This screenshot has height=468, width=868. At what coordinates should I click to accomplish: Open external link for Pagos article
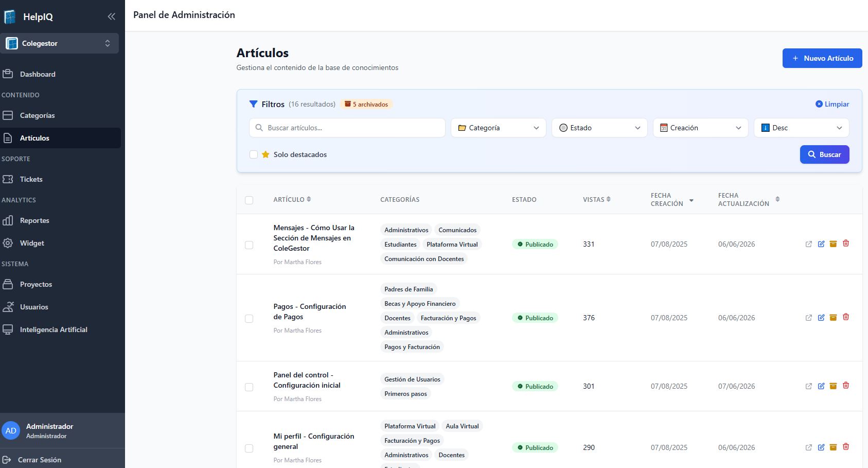tap(809, 318)
